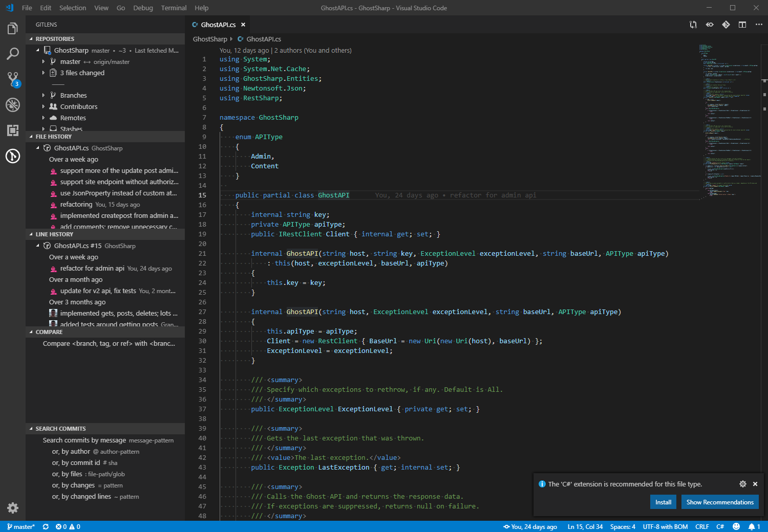Screen dimensions: 768x532
Task: Open the Debug view (no-bug icon)
Action: tap(13, 105)
